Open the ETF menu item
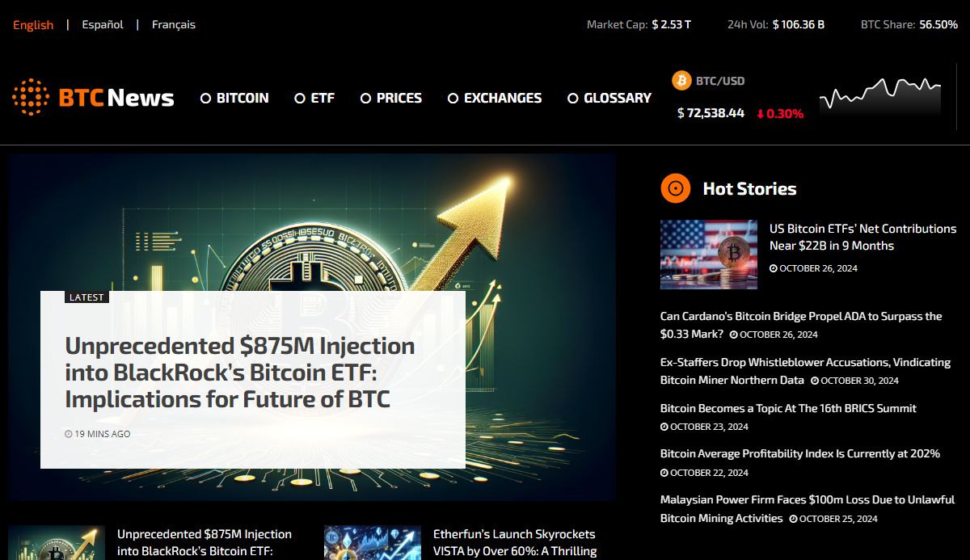 323,98
